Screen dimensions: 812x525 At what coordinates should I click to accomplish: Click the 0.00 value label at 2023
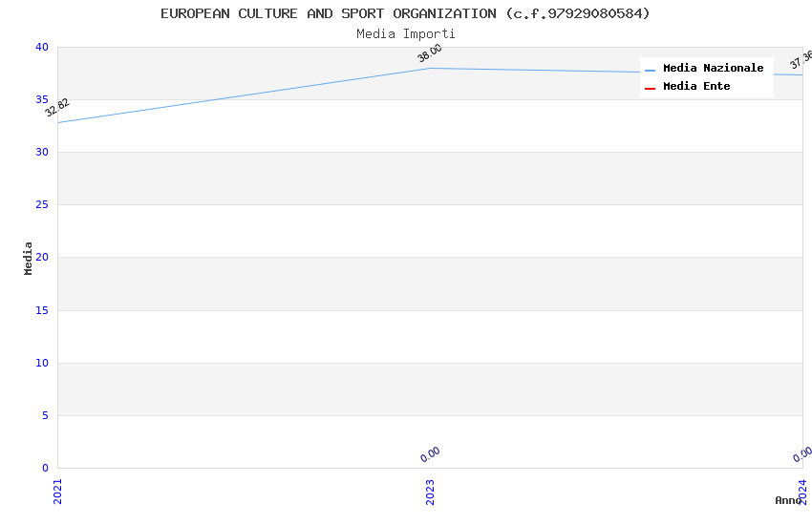430,454
